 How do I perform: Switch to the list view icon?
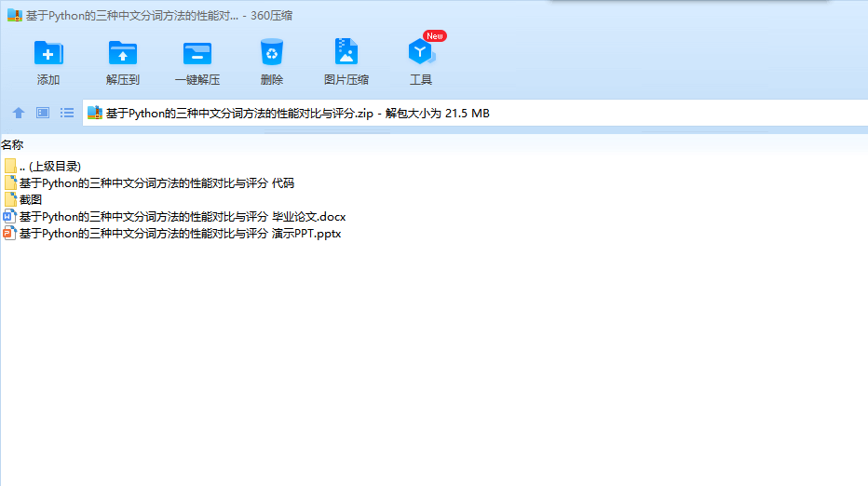click(67, 113)
